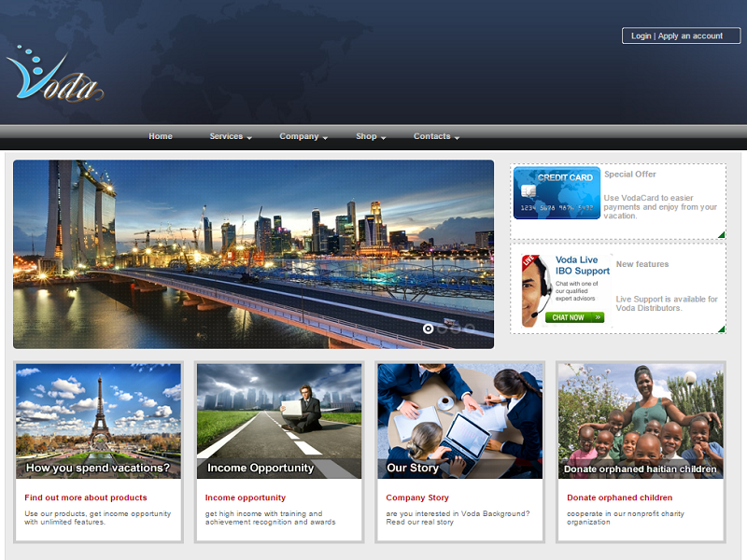This screenshot has height=560, width=747.
Task: Select the second slideshow indicator dot
Action: coord(443,329)
